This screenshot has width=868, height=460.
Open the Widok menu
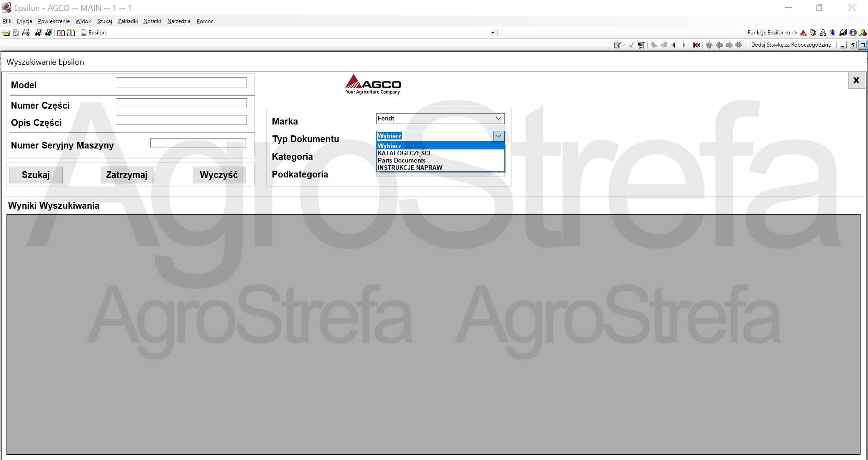click(x=83, y=21)
